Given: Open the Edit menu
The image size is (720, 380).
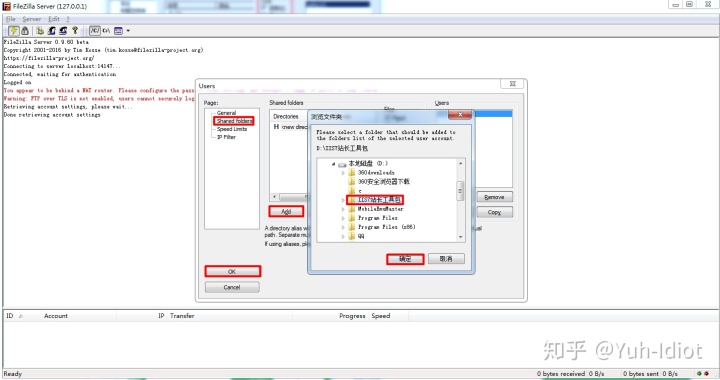Looking at the screenshot, I should (54, 19).
